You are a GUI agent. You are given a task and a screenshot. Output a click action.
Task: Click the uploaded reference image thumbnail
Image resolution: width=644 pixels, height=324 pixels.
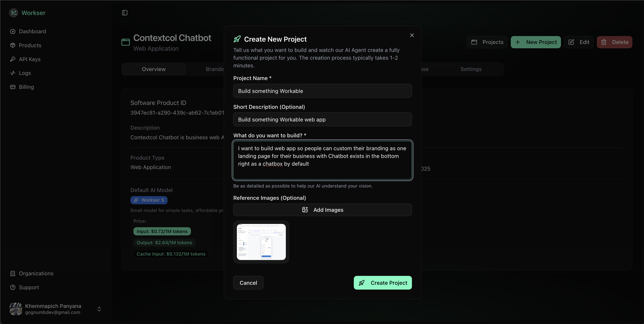[x=261, y=242]
